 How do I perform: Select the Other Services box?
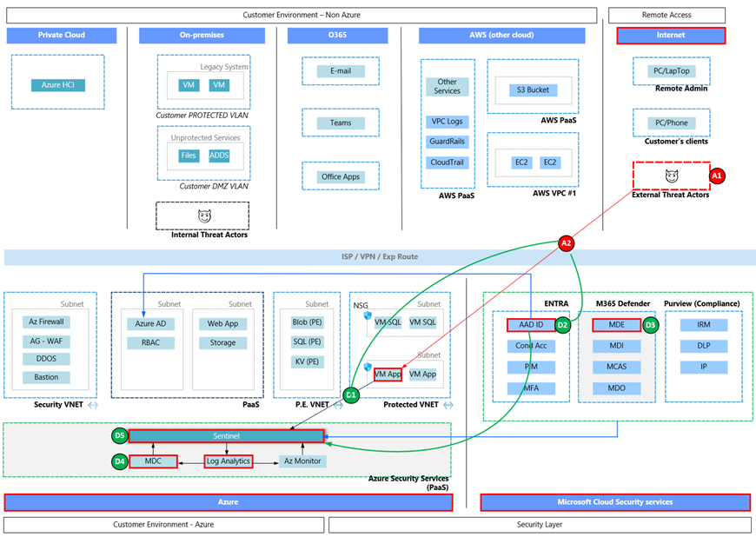tap(447, 87)
